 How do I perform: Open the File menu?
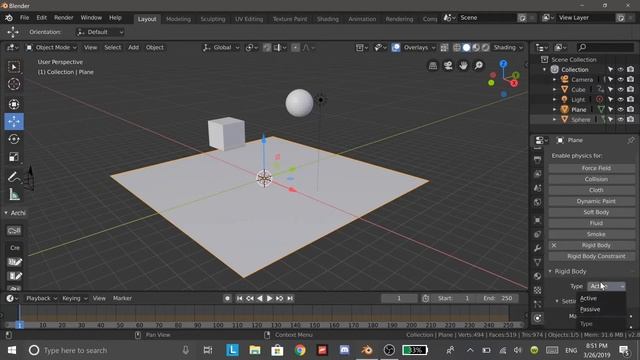pos(24,18)
